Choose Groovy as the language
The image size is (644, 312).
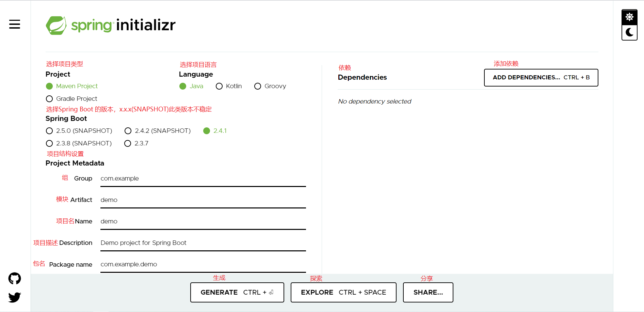(270, 86)
